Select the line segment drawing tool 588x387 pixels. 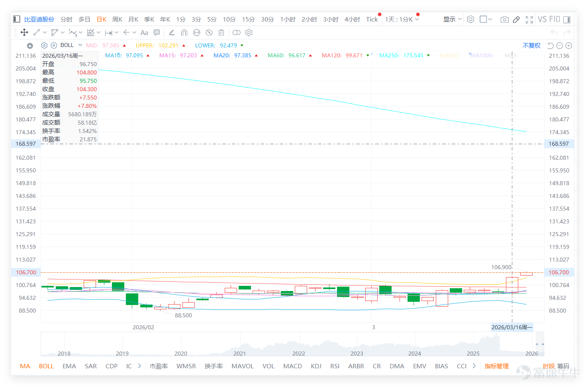click(x=37, y=33)
